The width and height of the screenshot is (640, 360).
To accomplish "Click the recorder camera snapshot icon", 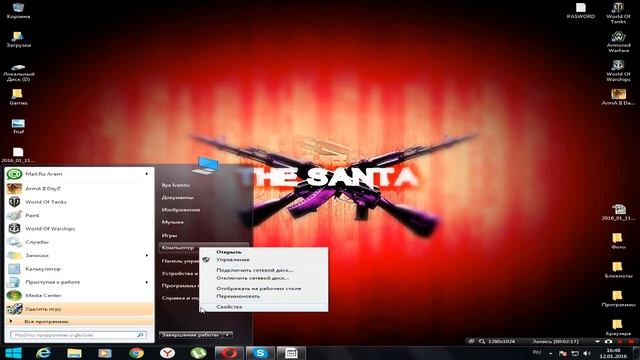I will click(x=609, y=341).
